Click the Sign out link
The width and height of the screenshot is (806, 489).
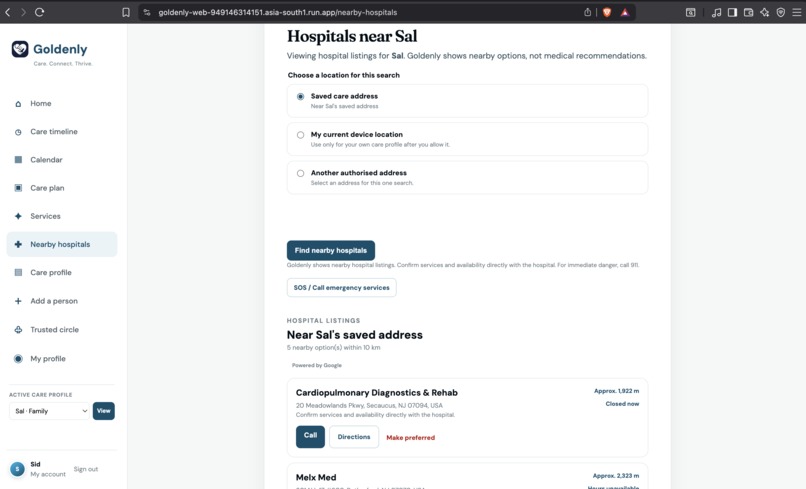click(85, 469)
